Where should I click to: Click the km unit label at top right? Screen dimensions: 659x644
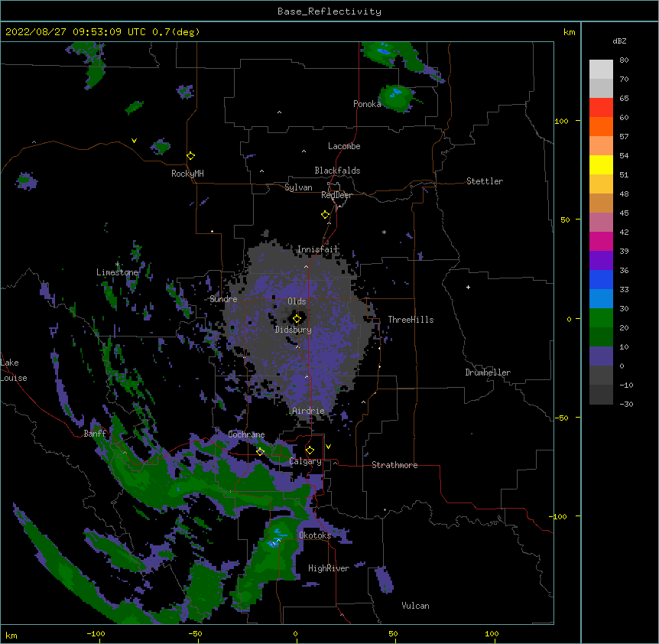point(570,32)
